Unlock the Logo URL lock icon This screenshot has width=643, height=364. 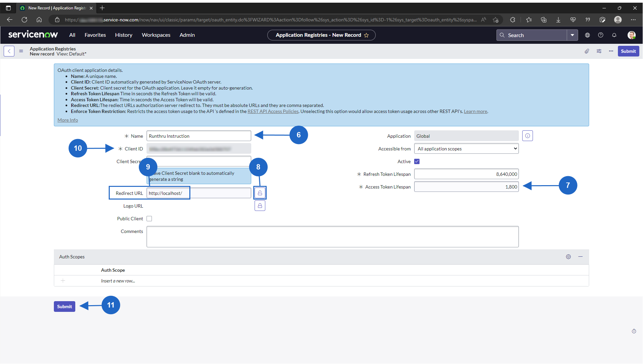pyautogui.click(x=260, y=206)
